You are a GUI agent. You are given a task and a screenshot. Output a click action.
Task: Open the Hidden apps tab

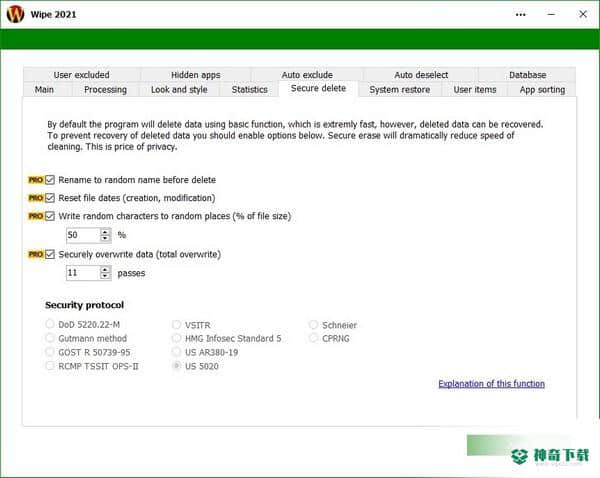(196, 75)
